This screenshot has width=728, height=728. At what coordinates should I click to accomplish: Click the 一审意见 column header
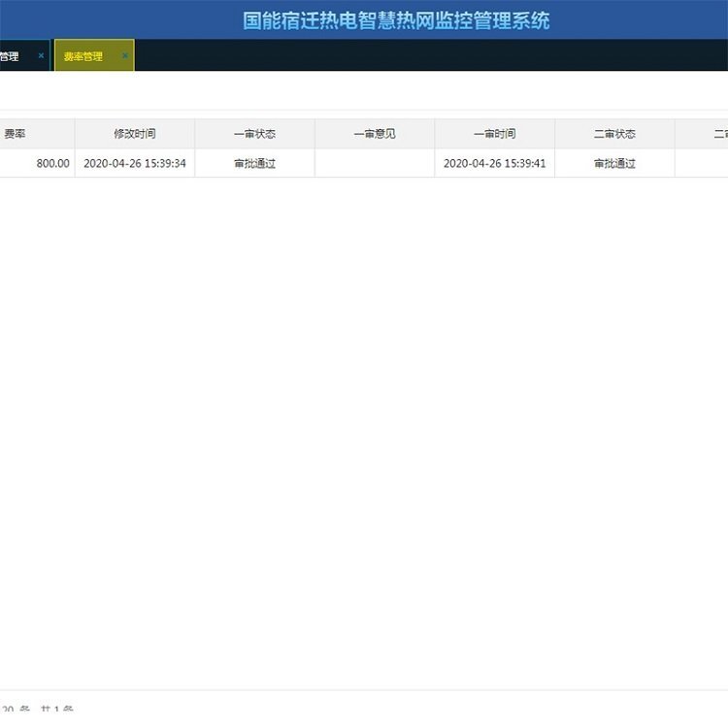coord(375,134)
